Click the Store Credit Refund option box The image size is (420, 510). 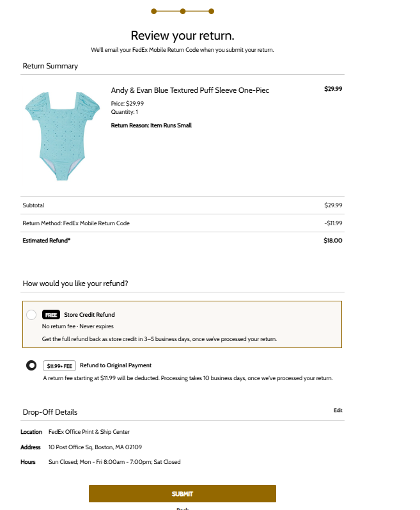coord(182,324)
